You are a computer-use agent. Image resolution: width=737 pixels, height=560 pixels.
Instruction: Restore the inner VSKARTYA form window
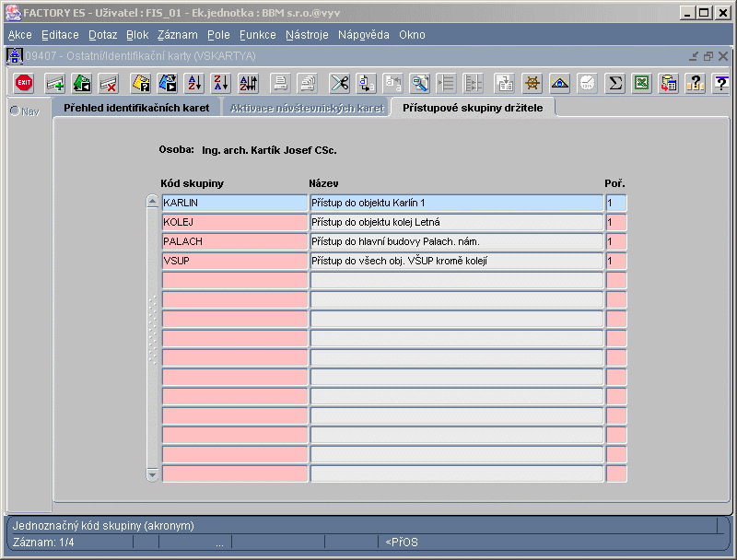[708, 56]
